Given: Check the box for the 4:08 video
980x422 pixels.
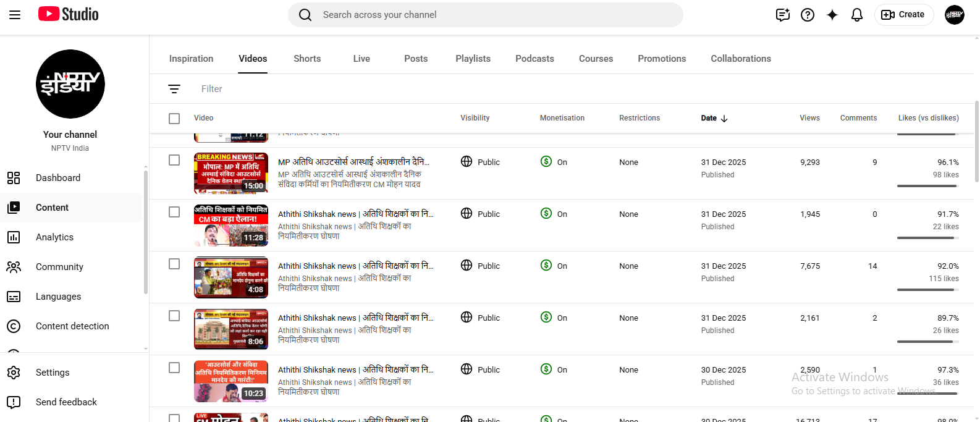Looking at the screenshot, I should click(174, 264).
